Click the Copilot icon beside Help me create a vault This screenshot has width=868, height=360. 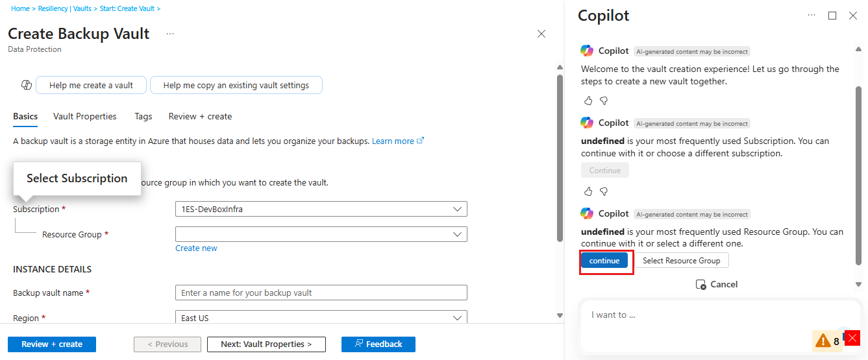(x=27, y=85)
